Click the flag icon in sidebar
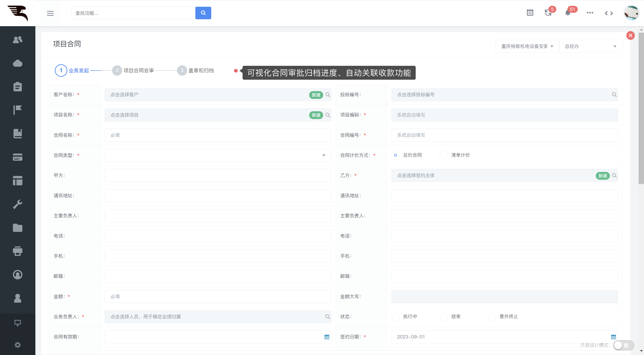 pos(17,110)
